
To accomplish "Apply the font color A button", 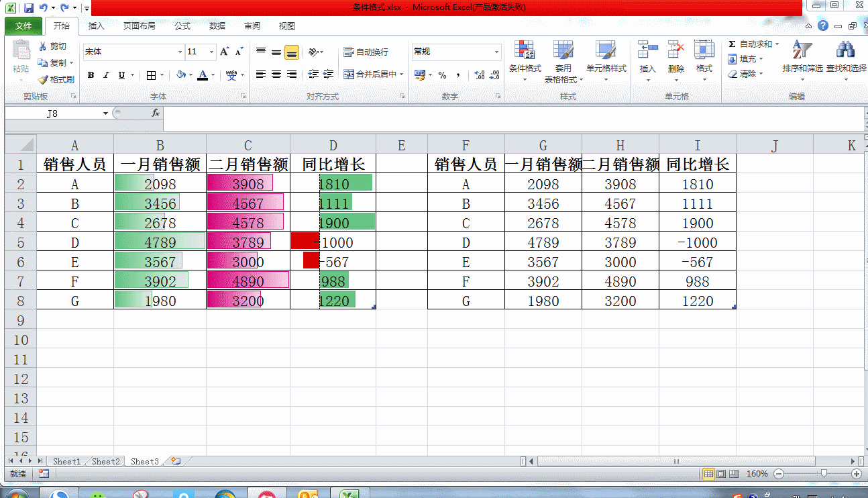I will pos(203,75).
